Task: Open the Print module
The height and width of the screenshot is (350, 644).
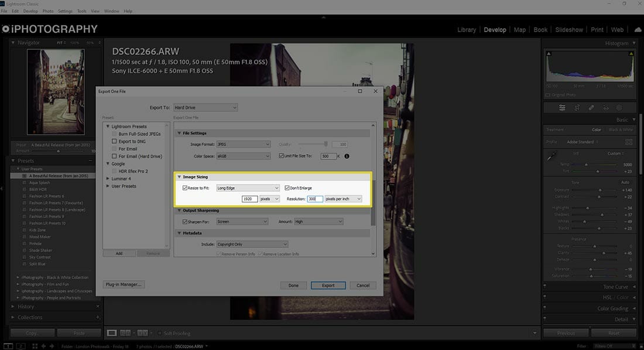Action: 597,30
